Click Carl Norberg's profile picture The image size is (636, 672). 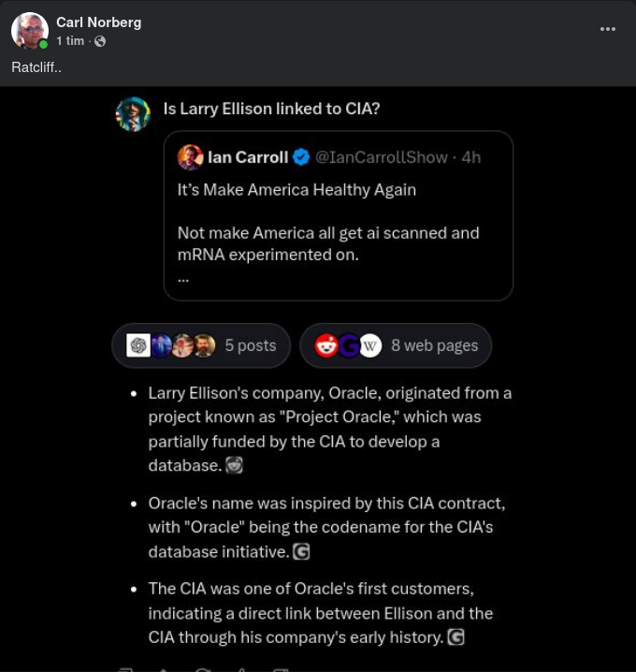pyautogui.click(x=29, y=31)
